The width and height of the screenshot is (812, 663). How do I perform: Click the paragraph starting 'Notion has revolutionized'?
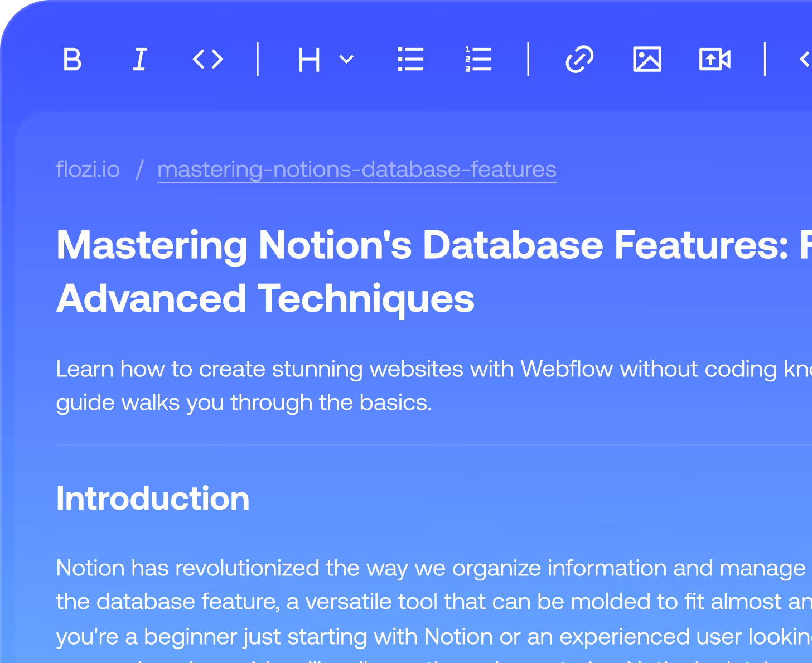click(x=434, y=609)
